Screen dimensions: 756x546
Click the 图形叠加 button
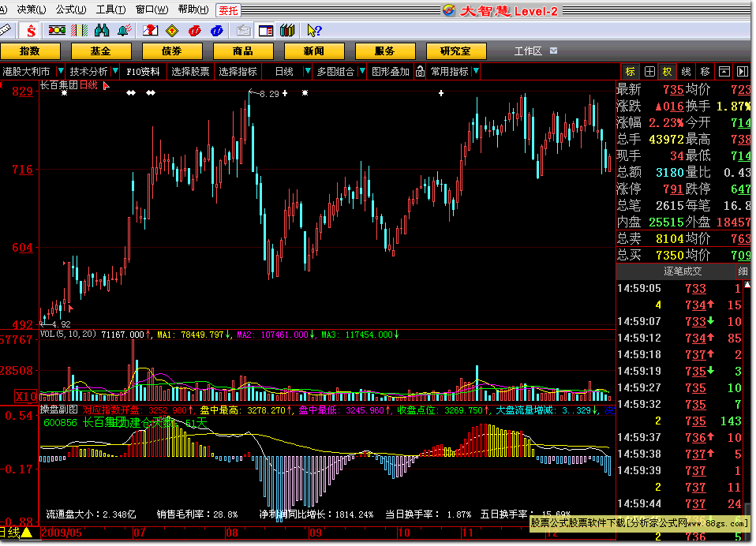391,71
